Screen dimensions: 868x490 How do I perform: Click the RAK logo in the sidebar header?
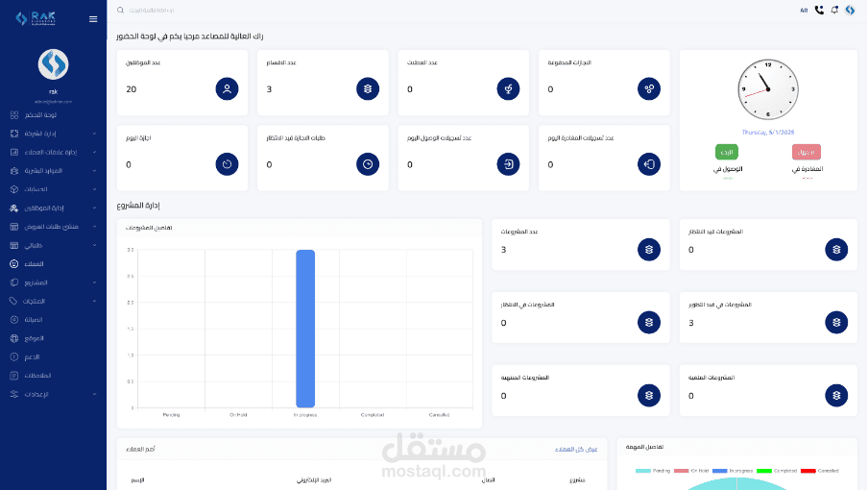pos(36,18)
